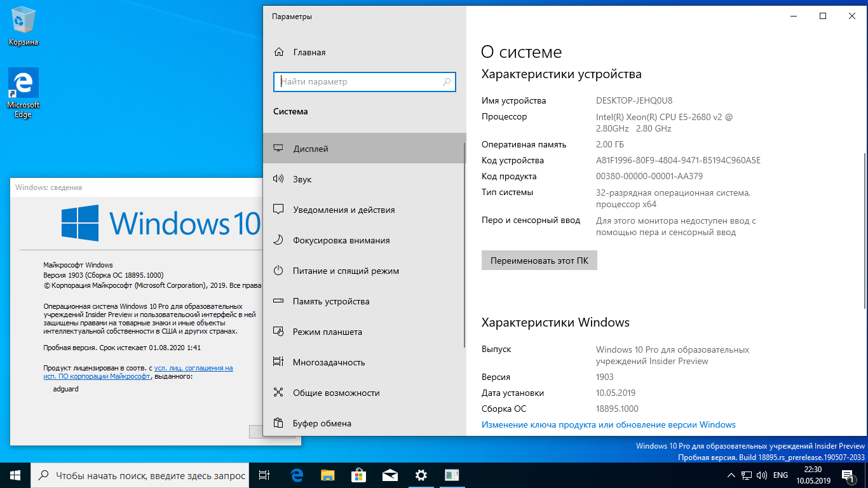Image resolution: width=868 pixels, height=488 pixels.
Task: Click licensee name adguard in winver window
Action: pyautogui.click(x=66, y=388)
